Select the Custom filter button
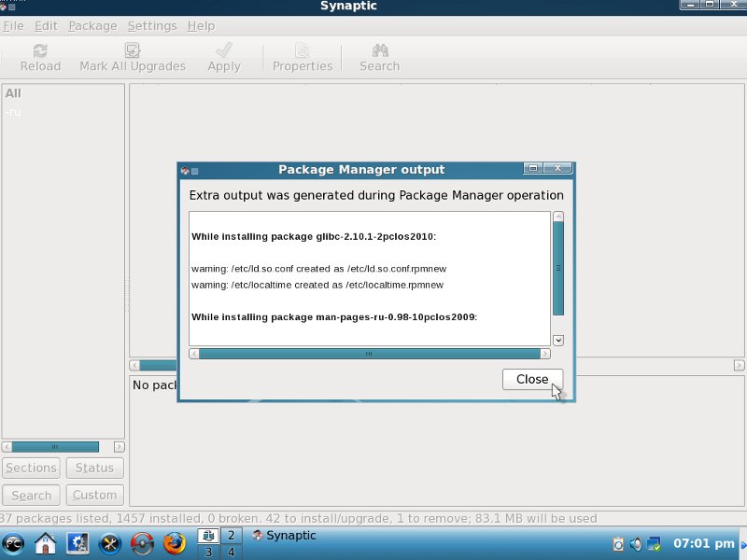The image size is (747, 560). coord(94,496)
